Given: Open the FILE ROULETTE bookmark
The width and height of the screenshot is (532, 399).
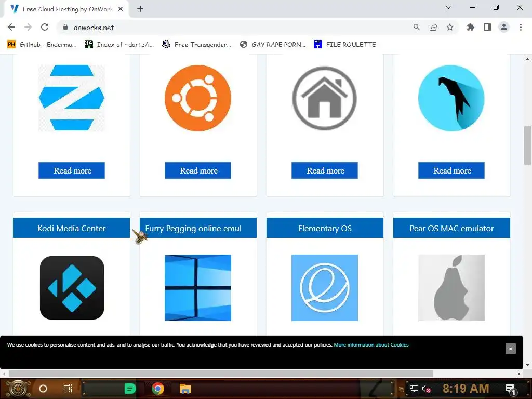Looking at the screenshot, I should pos(345,45).
